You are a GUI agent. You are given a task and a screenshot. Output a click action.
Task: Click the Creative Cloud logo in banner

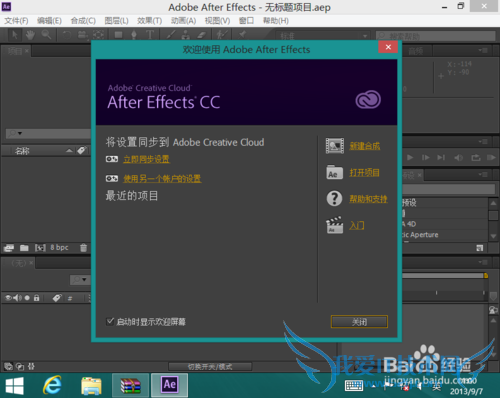[x=368, y=100]
